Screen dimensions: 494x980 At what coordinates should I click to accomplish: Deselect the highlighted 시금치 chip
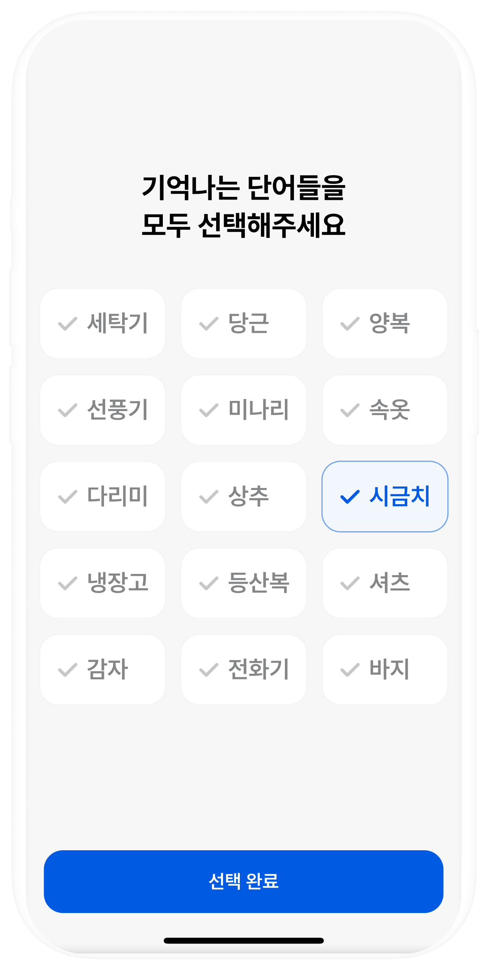[385, 496]
